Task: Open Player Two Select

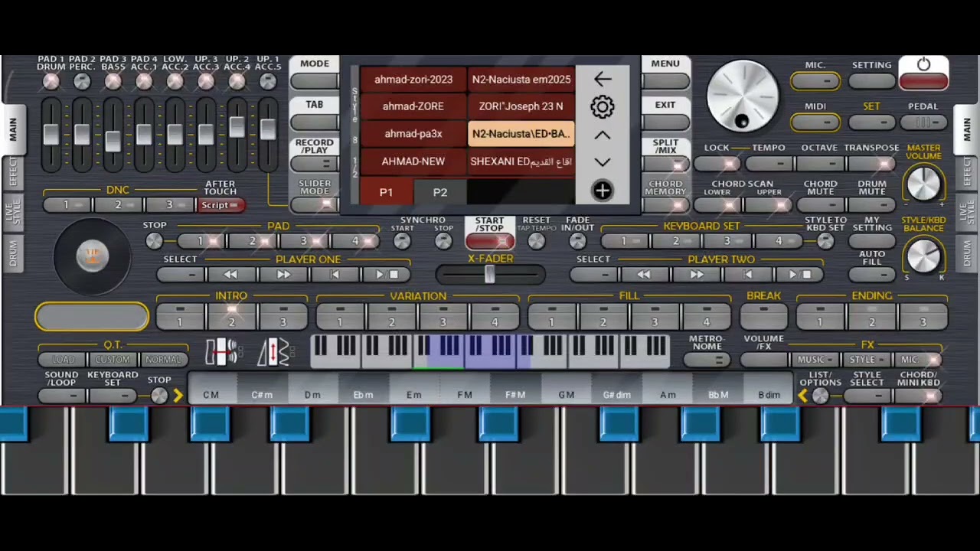Action: point(593,275)
